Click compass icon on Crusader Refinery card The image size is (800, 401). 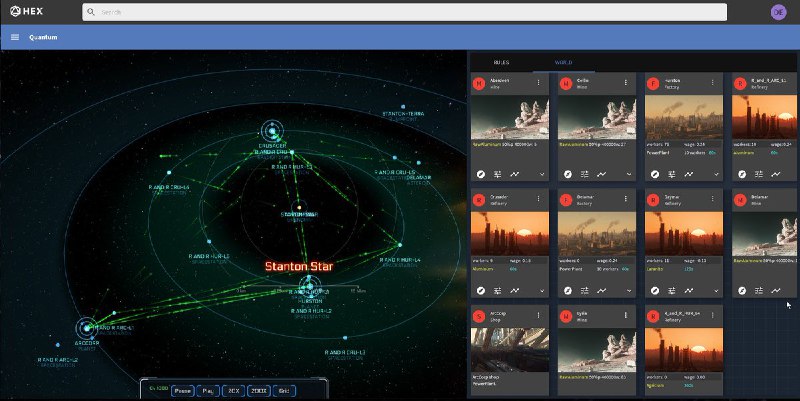(481, 289)
